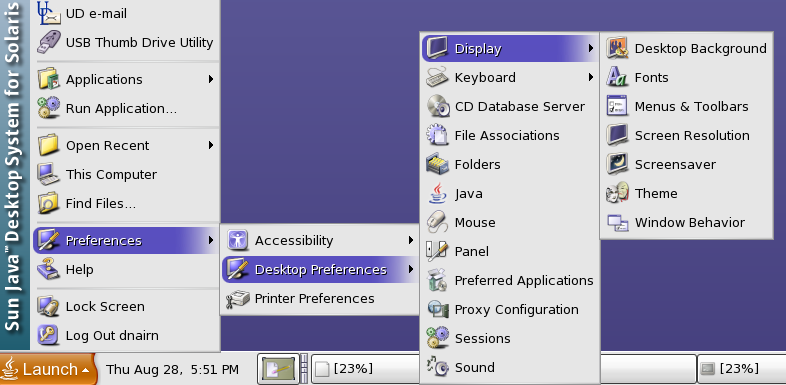Click the Accessibility figure icon

tap(238, 241)
